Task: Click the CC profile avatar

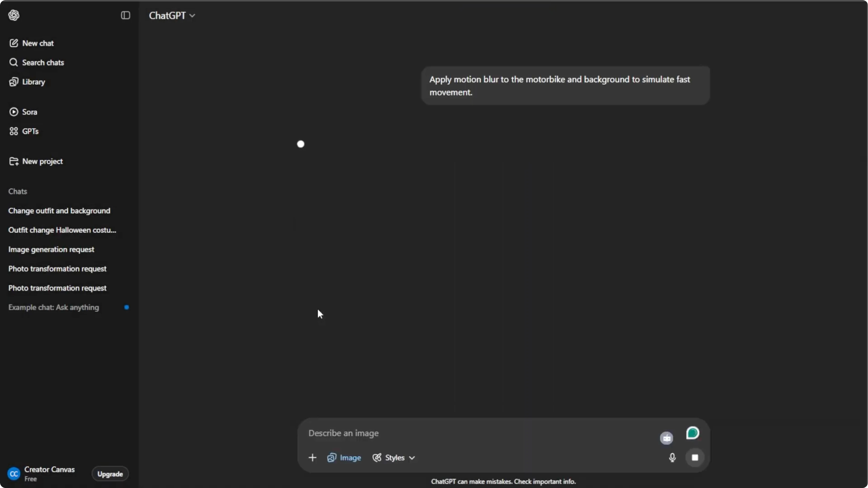Action: click(x=14, y=474)
